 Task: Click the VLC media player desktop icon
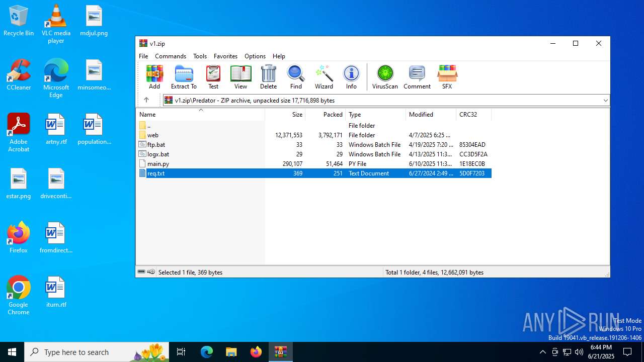pyautogui.click(x=56, y=24)
